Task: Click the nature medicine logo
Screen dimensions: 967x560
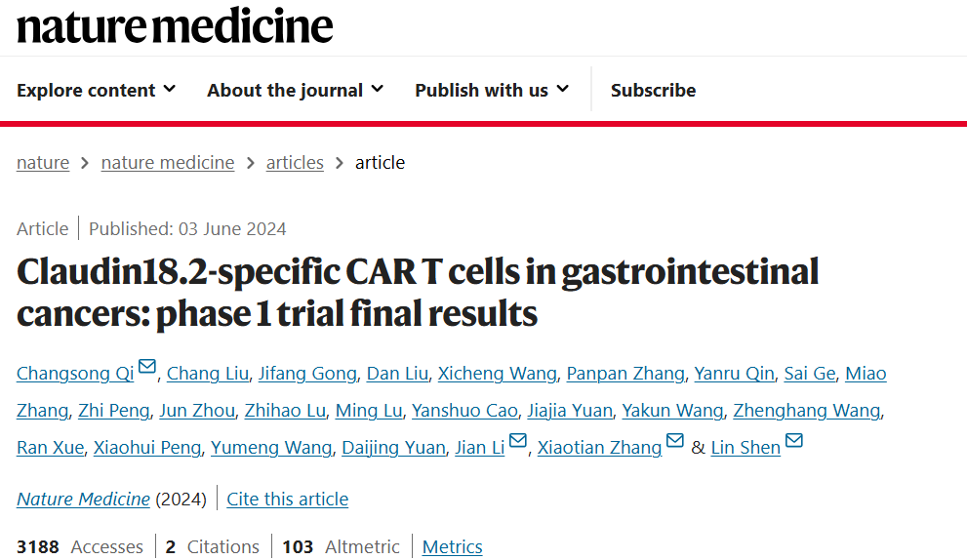Action: point(175,26)
